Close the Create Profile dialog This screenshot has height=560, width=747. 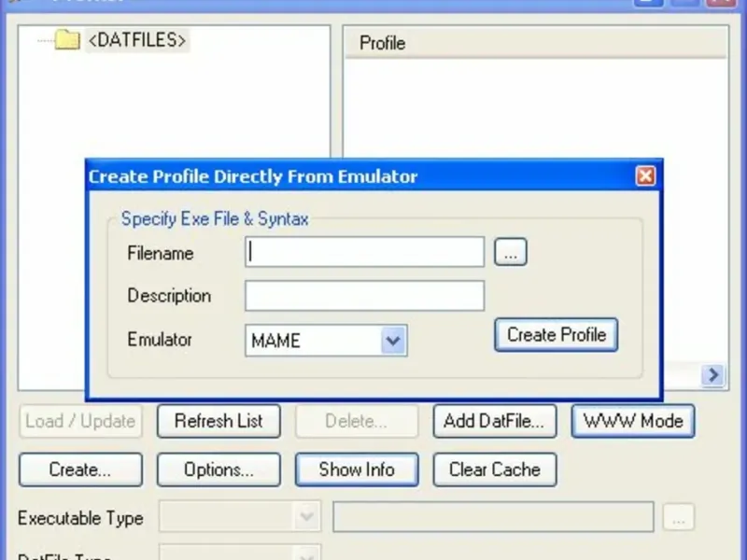tap(645, 176)
